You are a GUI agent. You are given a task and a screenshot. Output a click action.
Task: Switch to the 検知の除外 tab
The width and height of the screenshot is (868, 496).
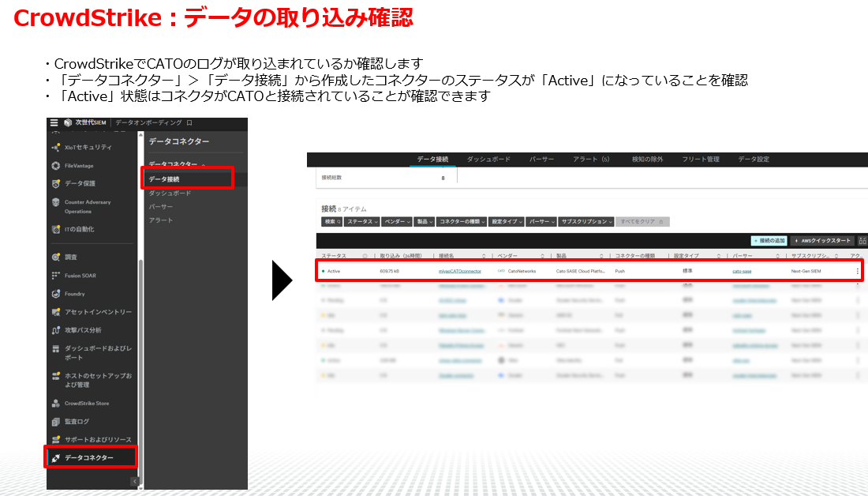click(647, 159)
